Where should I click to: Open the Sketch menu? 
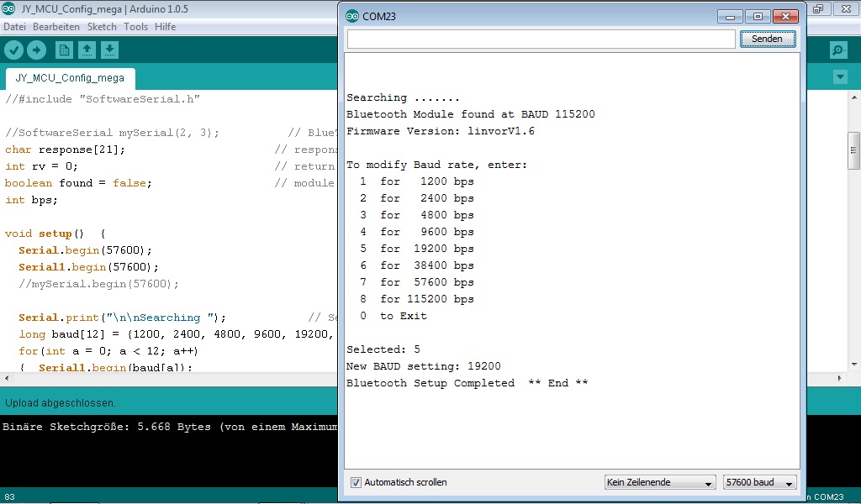[x=102, y=27]
